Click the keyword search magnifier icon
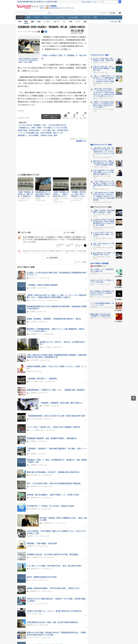The height and width of the screenshot is (644, 138). [x=49, y=13]
